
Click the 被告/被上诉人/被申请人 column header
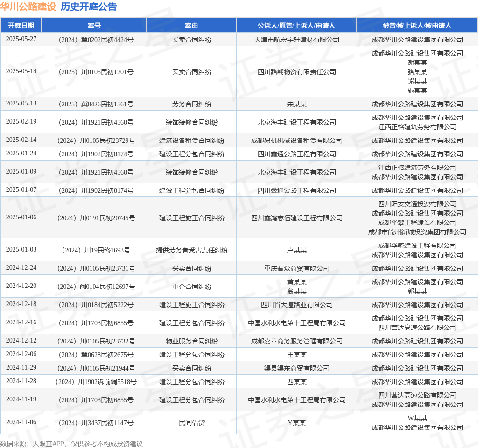pos(417,26)
